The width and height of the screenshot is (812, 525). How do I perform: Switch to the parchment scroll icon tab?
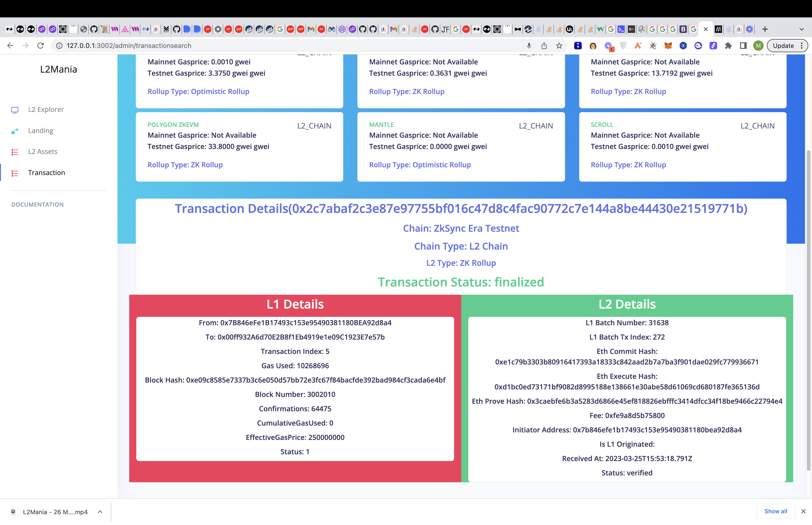[x=104, y=29]
